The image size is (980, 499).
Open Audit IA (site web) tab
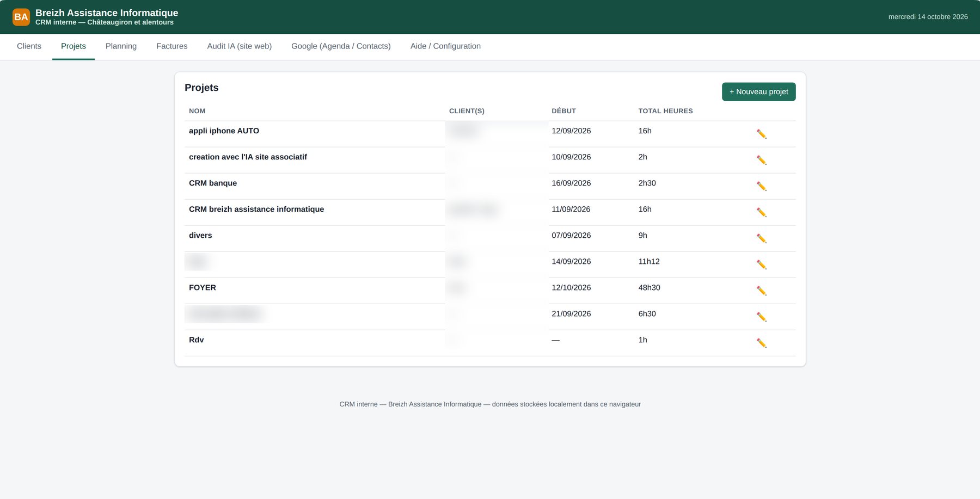tap(240, 46)
